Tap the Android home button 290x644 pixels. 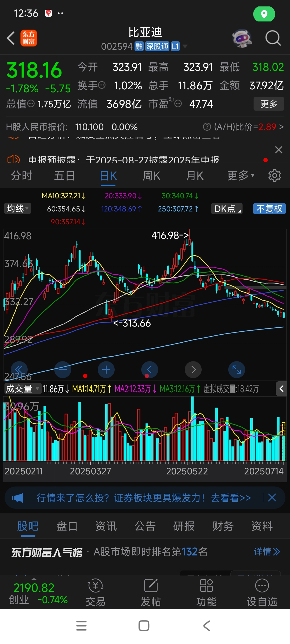click(x=144, y=626)
